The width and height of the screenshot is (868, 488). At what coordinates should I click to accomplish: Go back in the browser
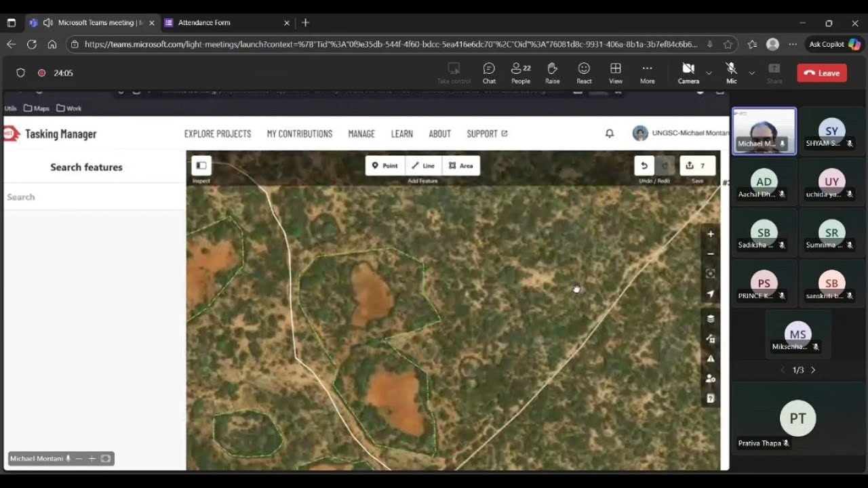point(12,44)
